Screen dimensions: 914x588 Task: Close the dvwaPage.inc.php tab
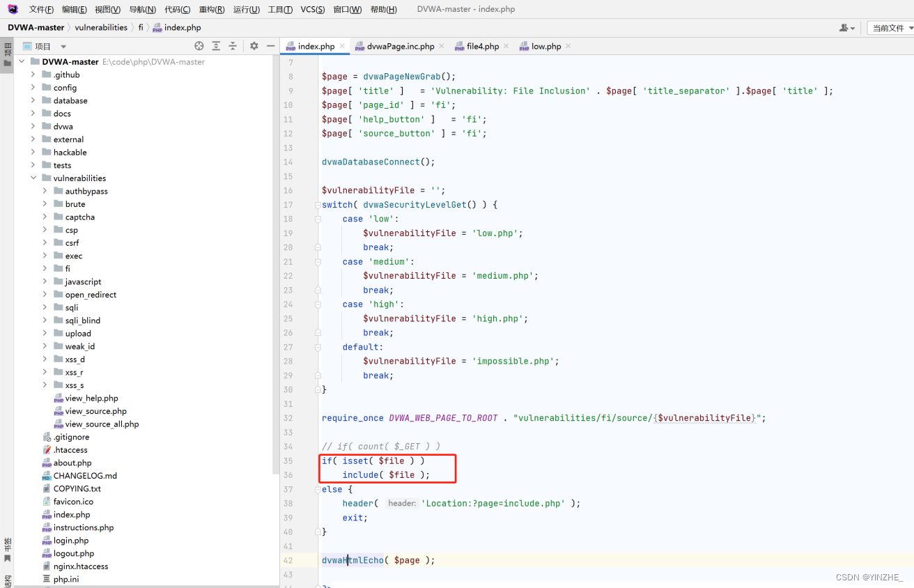(x=442, y=46)
